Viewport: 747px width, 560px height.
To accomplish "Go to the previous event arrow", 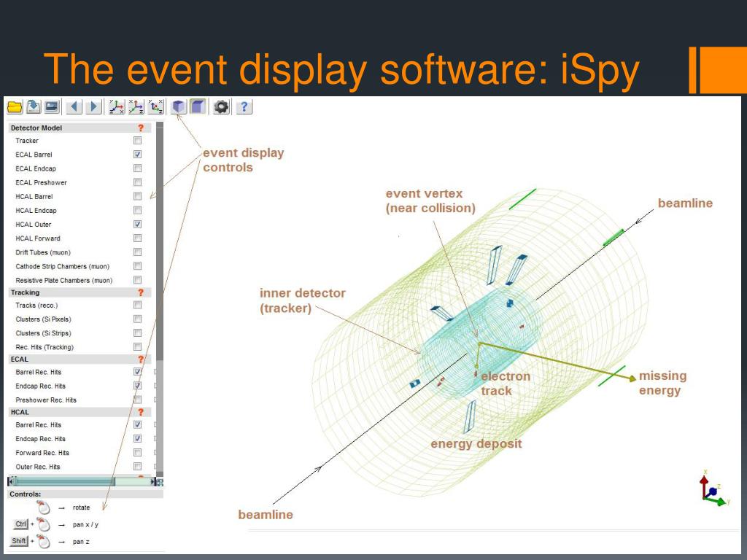I will [x=74, y=106].
